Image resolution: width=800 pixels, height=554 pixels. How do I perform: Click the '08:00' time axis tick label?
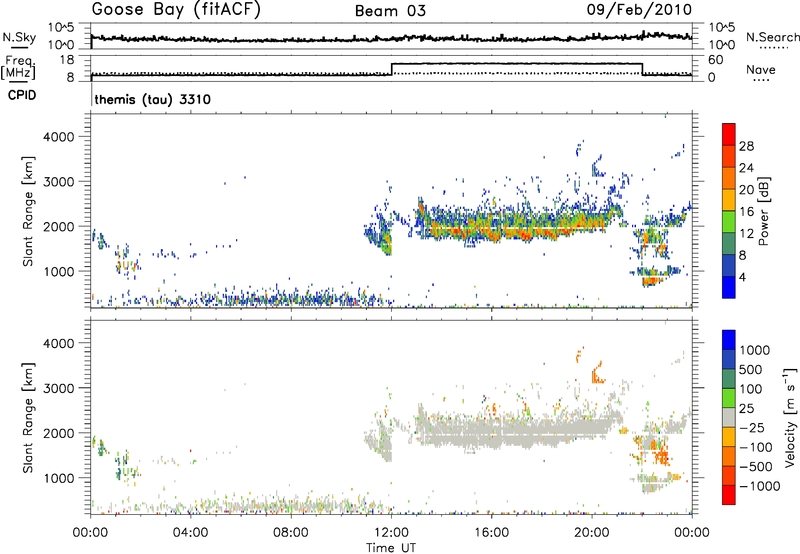coord(291,533)
